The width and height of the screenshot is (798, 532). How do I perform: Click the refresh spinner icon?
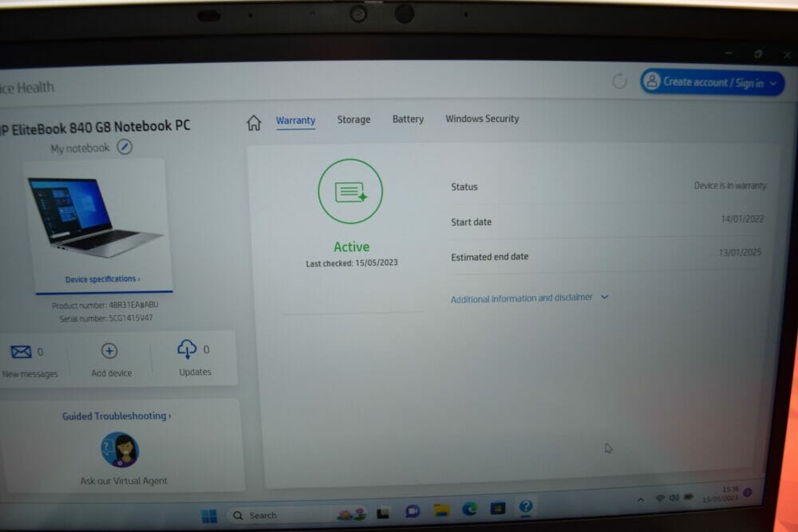619,81
